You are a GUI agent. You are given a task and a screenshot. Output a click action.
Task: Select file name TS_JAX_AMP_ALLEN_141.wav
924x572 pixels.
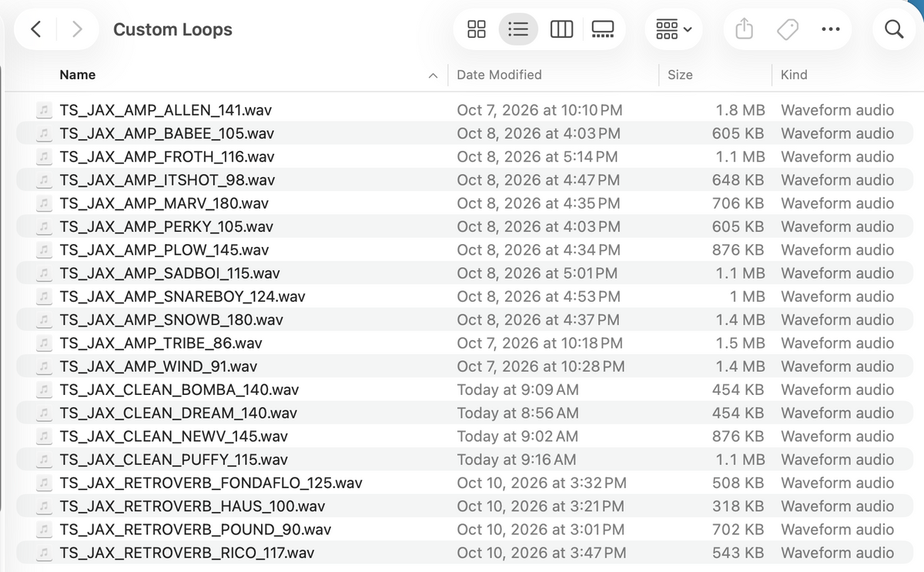pos(166,110)
